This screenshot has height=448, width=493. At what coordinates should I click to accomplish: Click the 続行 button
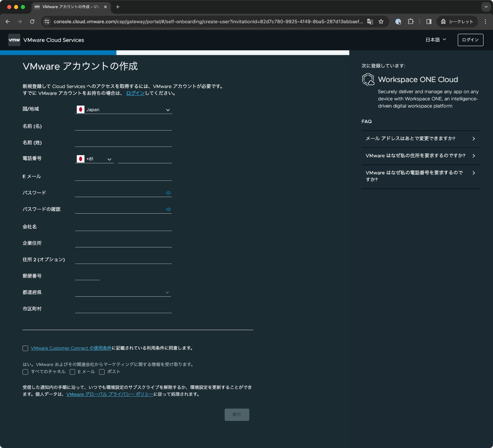click(x=237, y=415)
